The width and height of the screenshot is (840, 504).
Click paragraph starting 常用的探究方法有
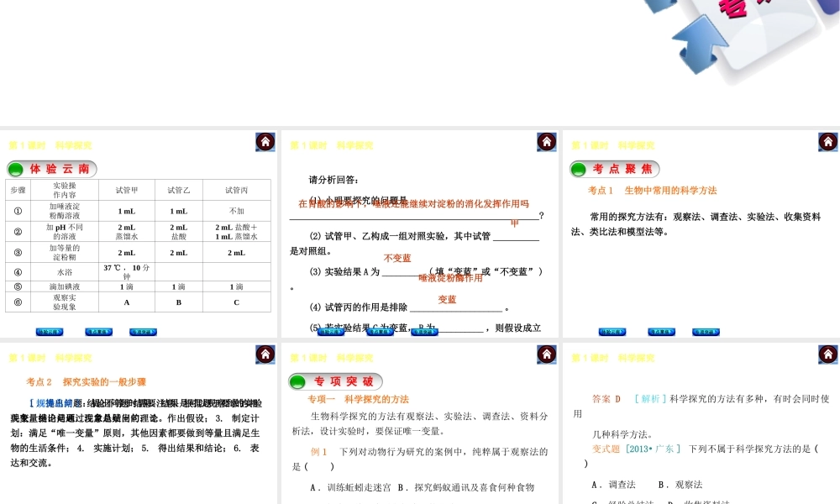coord(696,224)
